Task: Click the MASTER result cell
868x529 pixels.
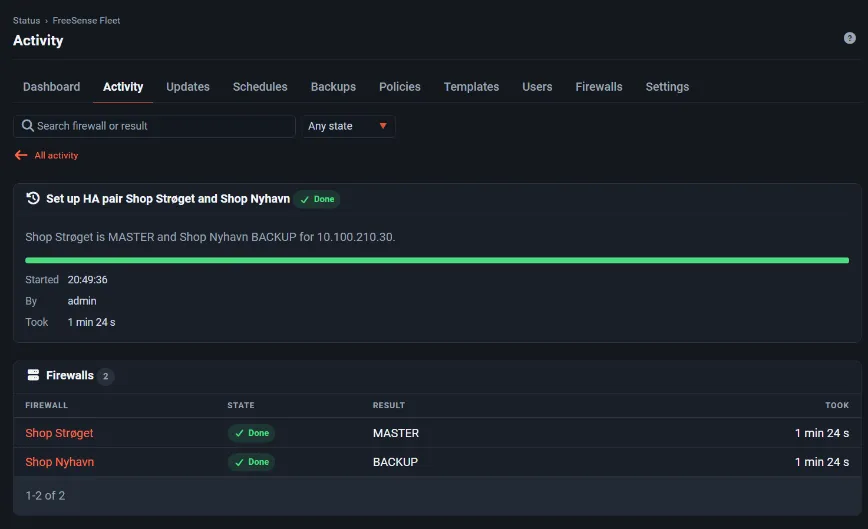Action: point(396,433)
